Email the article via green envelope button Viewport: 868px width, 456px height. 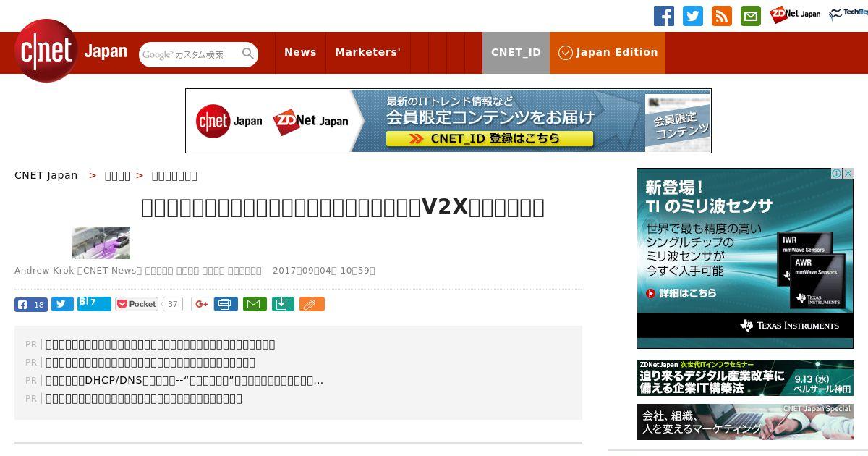pos(254,304)
